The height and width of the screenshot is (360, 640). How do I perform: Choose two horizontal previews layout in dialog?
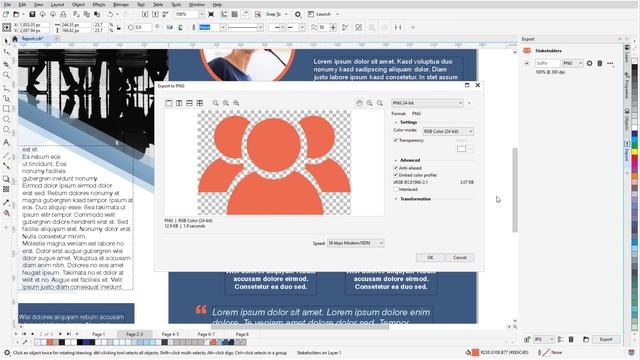[x=189, y=103]
